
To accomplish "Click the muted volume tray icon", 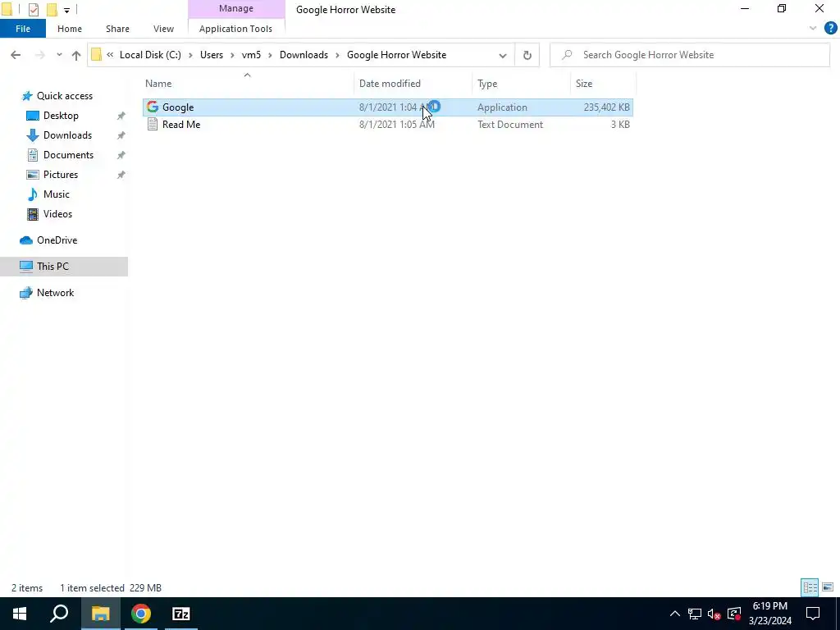I will 714,614.
